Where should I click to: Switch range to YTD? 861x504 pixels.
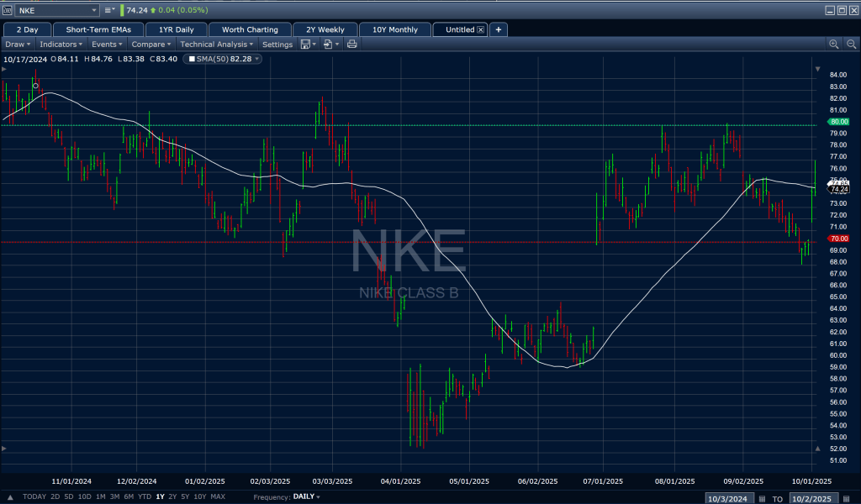(145, 496)
